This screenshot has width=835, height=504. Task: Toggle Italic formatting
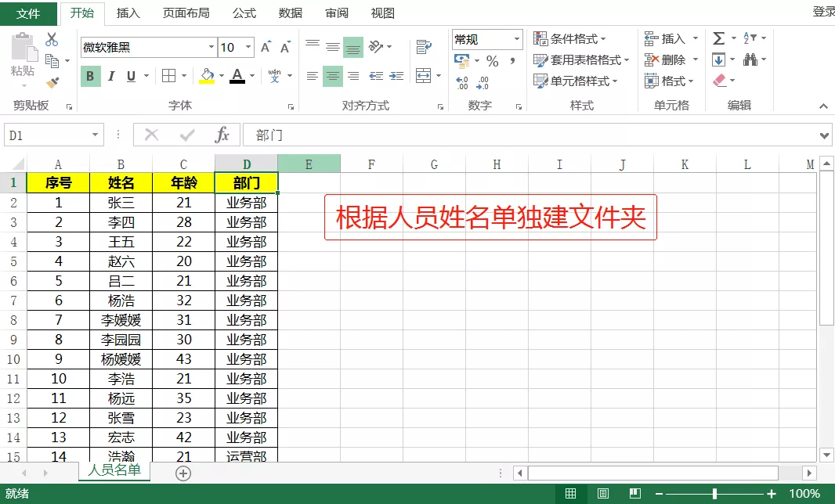[111, 76]
